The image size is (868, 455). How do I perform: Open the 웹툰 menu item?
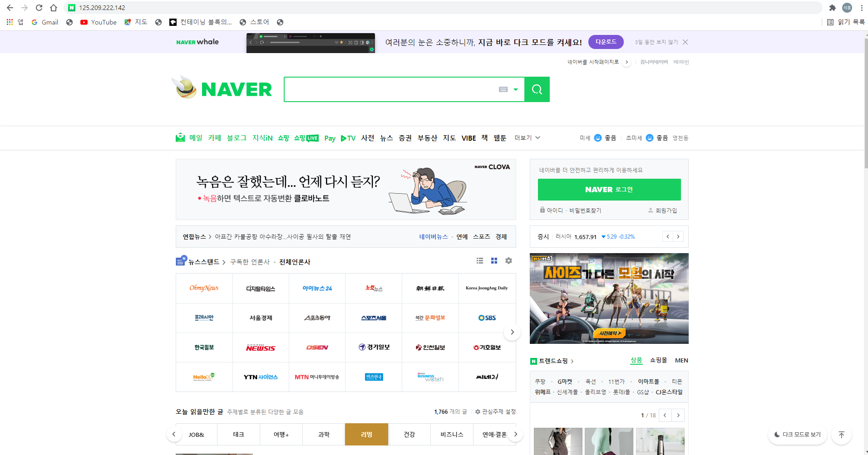(x=500, y=137)
